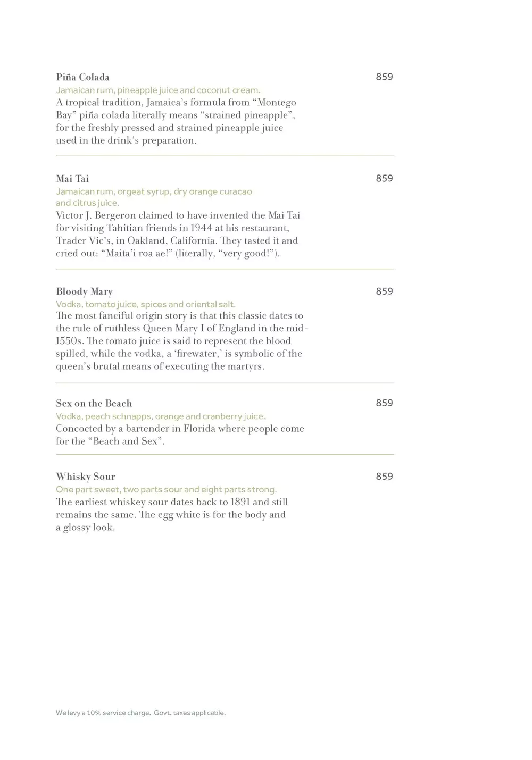This screenshot has height=760, width=532.
Task: Click the Piña Colada price 859
Action: tap(384, 77)
